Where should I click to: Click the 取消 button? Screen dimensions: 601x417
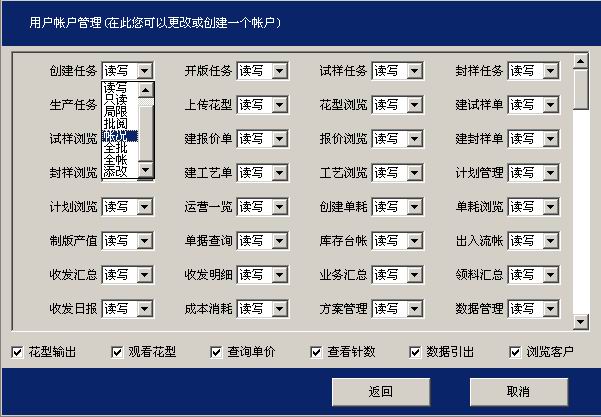(517, 391)
